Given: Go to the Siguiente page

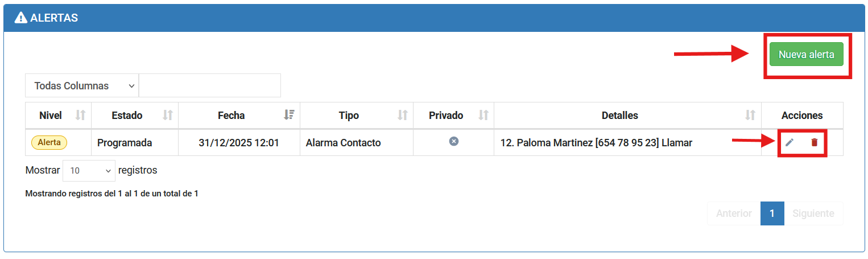Looking at the screenshot, I should pyautogui.click(x=813, y=213).
